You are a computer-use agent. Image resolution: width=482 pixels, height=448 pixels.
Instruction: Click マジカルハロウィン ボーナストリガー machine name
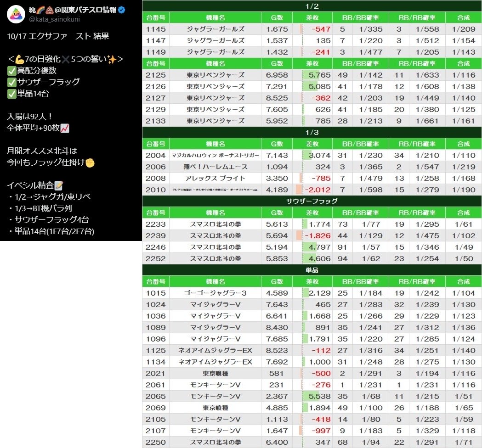click(x=215, y=155)
